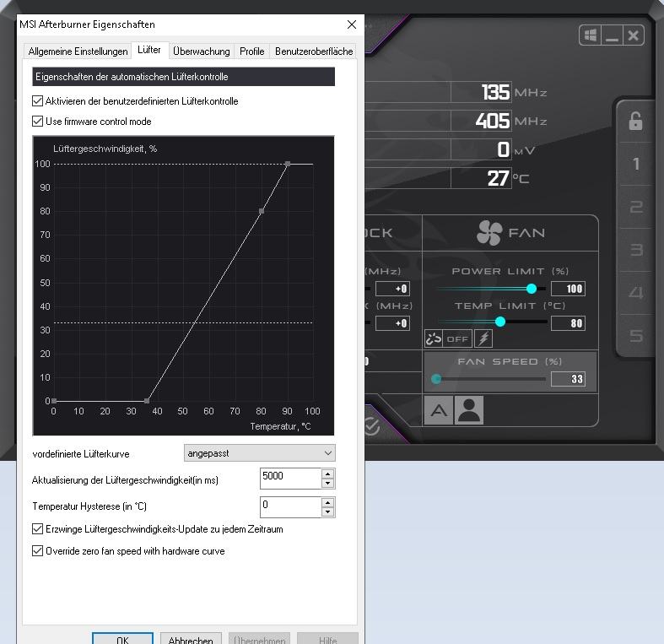Select profile slot 1
This screenshot has height=644, width=664.
point(635,164)
